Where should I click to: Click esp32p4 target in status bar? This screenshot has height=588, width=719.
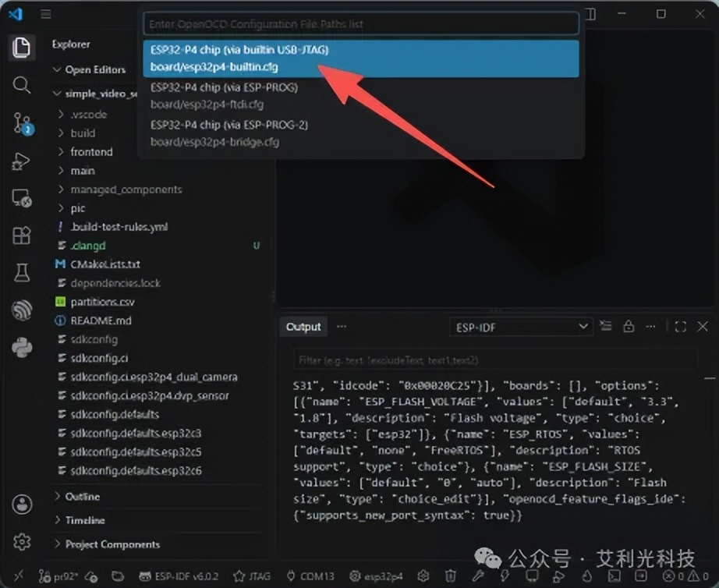(x=376, y=576)
